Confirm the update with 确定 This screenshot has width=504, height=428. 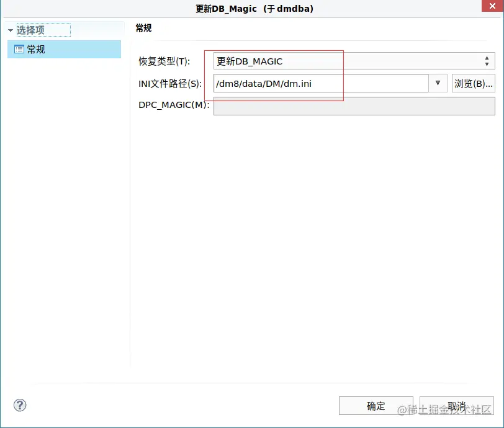[376, 406]
